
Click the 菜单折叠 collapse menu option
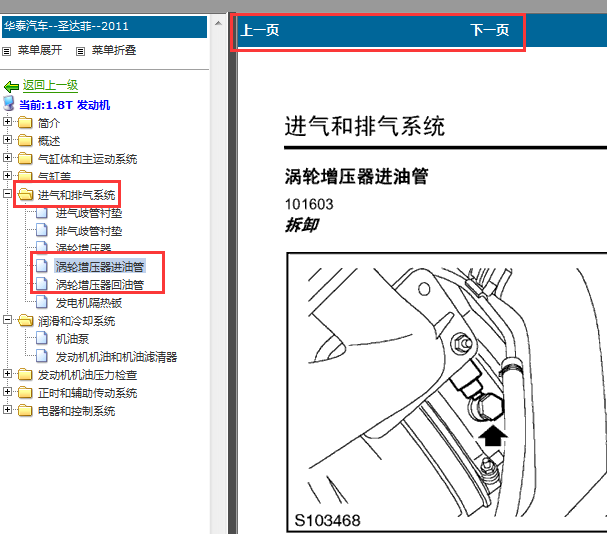114,50
